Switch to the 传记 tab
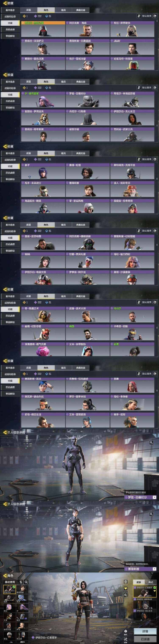Screen dimensions: 159x644 (151, 582)
